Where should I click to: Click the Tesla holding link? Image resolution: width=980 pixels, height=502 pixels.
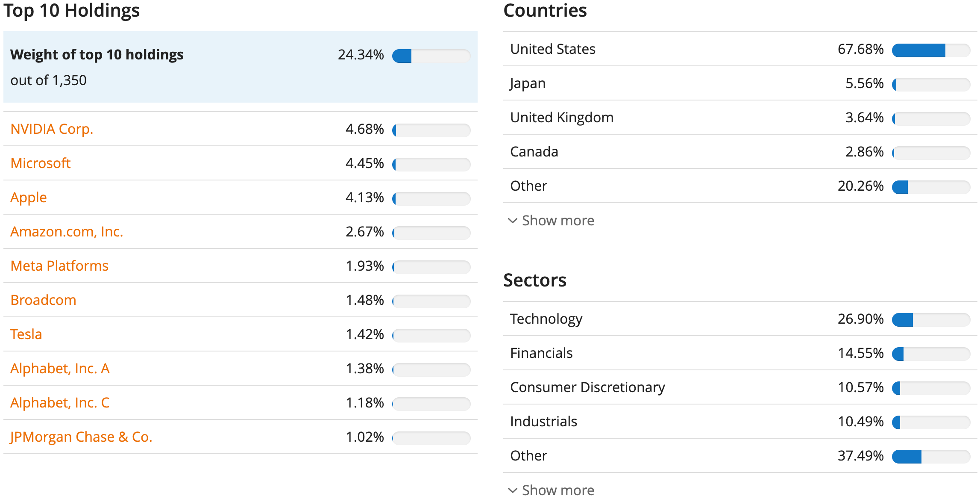(26, 334)
